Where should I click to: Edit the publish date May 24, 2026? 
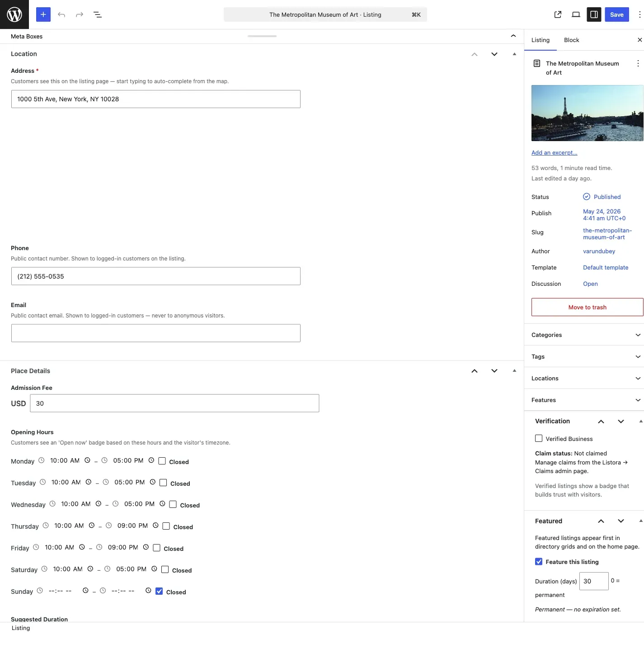(x=604, y=214)
